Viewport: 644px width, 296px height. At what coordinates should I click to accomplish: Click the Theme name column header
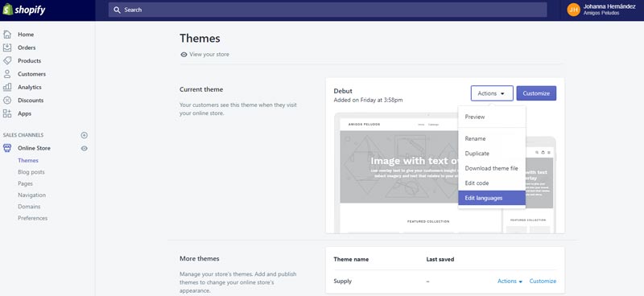[x=351, y=260]
